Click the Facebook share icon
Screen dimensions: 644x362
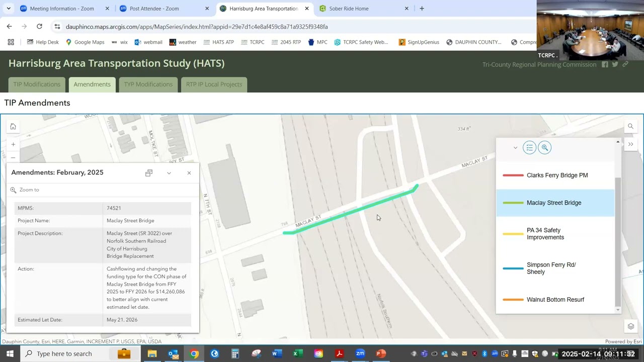tap(605, 64)
